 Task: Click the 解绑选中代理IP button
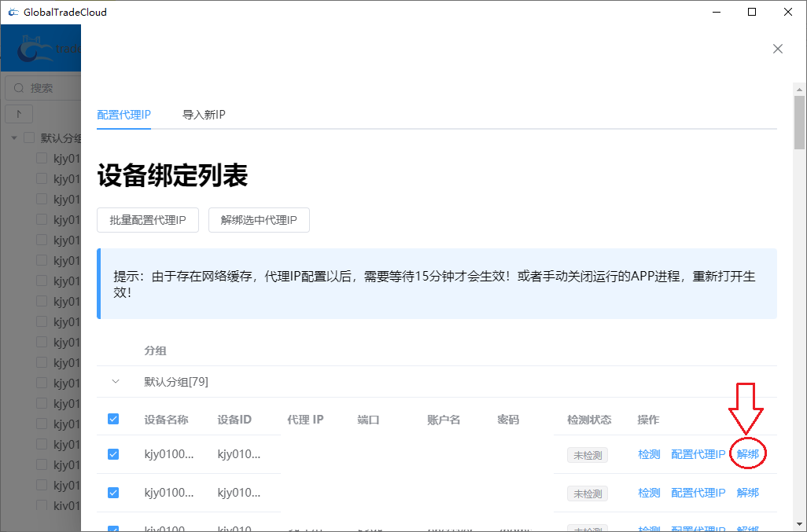pyautogui.click(x=258, y=220)
